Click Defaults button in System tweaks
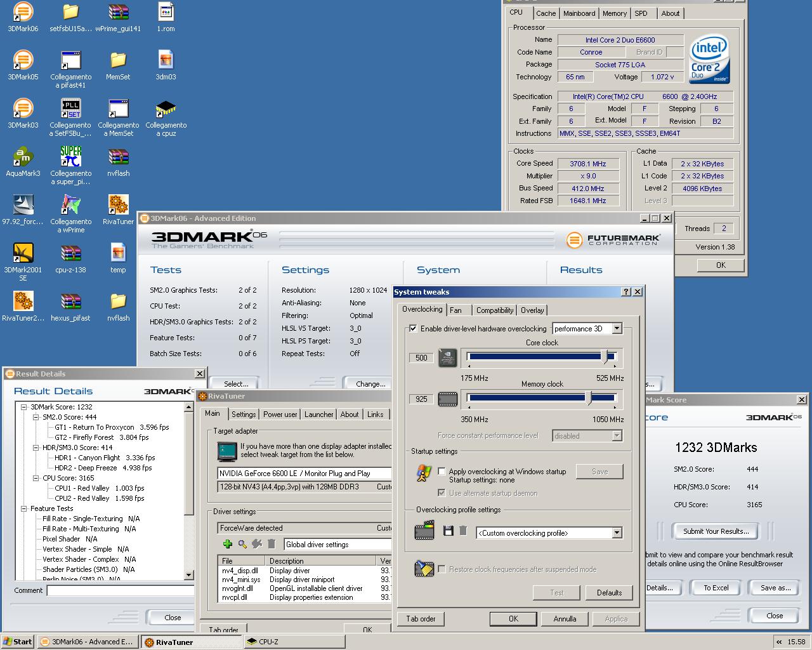This screenshot has width=812, height=650. coord(609,593)
